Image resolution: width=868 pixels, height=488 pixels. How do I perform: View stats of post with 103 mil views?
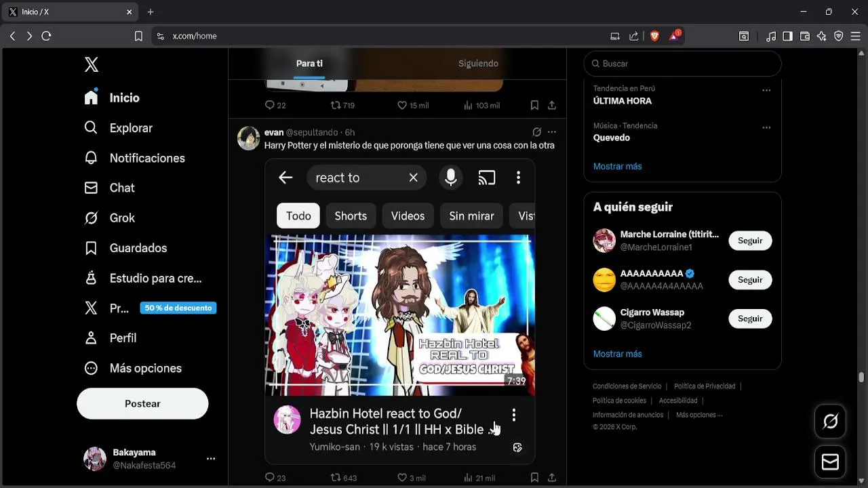481,105
